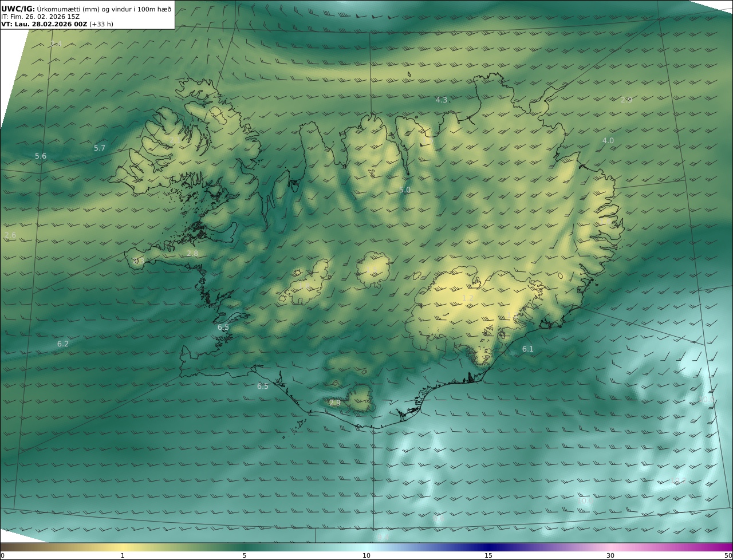Screen dimensions: 733x560
Task: Click the initial time "Fim. 26. 02. 2026 15Z"
Action: pyautogui.click(x=45, y=17)
